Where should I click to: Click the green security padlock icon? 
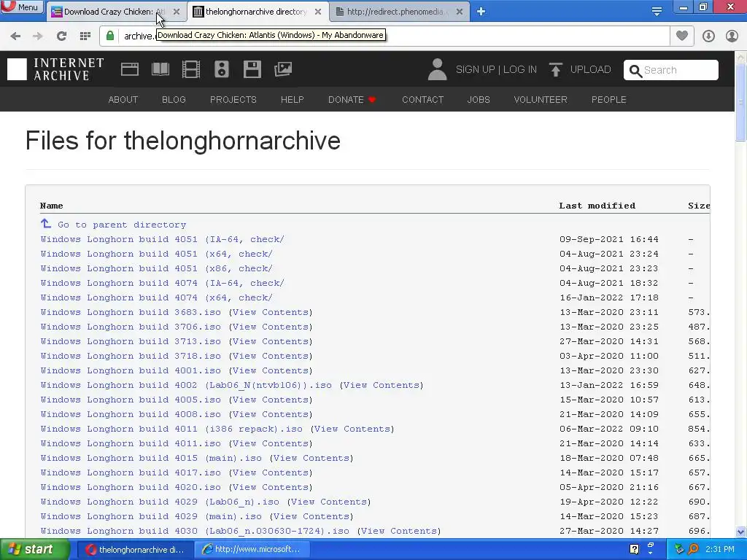point(110,36)
